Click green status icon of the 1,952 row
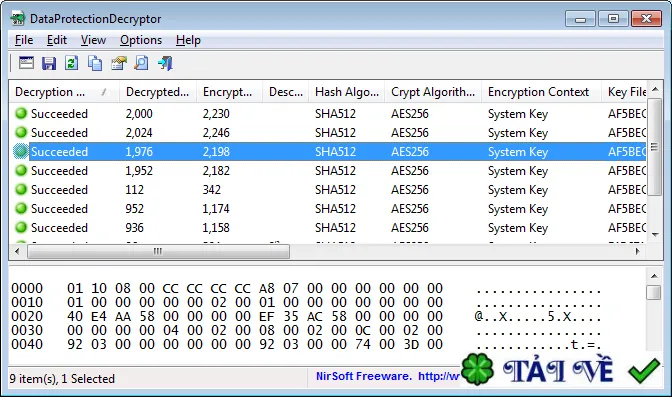The image size is (672, 397). [x=21, y=170]
